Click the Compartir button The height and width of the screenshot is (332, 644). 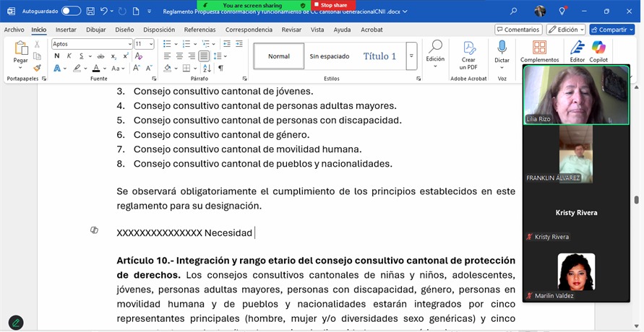(612, 30)
